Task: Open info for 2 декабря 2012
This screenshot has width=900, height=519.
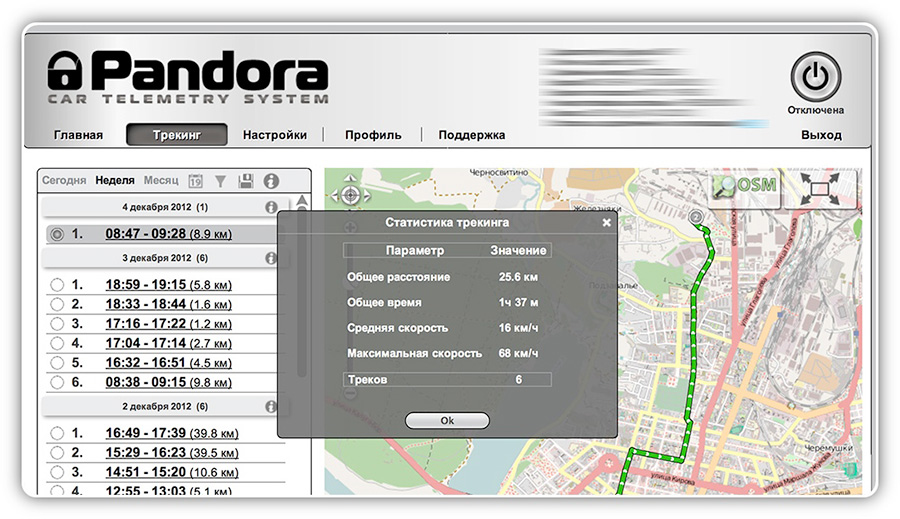Action: coord(271,406)
